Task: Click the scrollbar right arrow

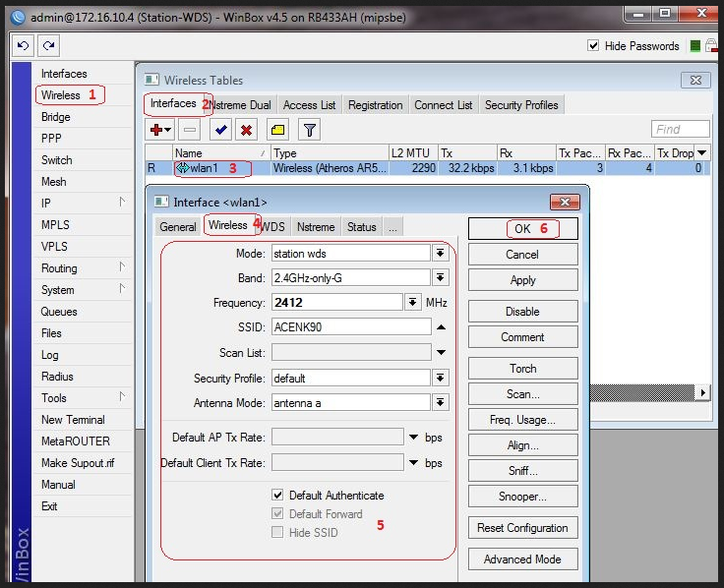Action: (x=702, y=392)
